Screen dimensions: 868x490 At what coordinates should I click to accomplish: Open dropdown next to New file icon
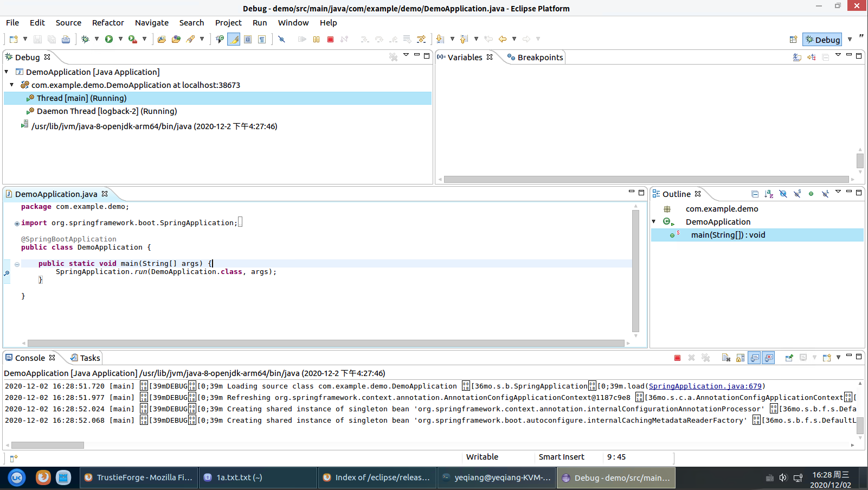pos(25,39)
